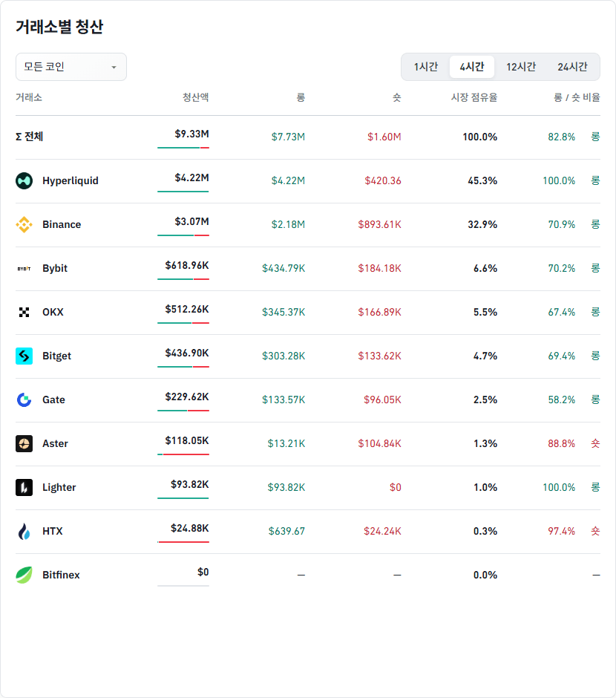
Task: Open the 모든 코인 coin dropdown
Action: (71, 67)
